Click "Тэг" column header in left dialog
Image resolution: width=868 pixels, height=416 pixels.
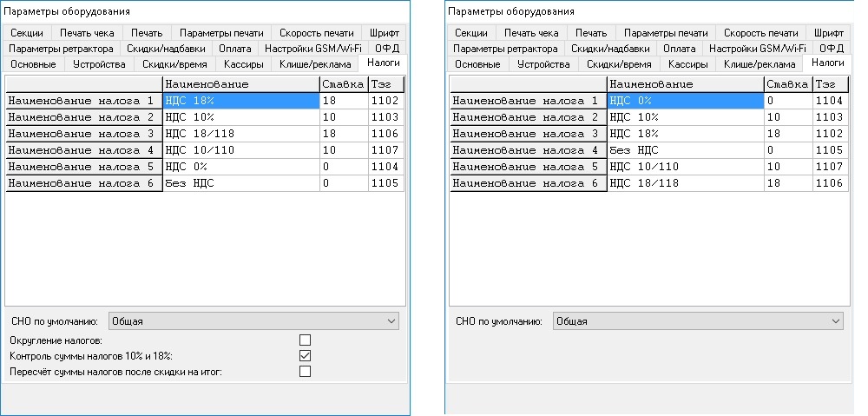click(x=385, y=84)
